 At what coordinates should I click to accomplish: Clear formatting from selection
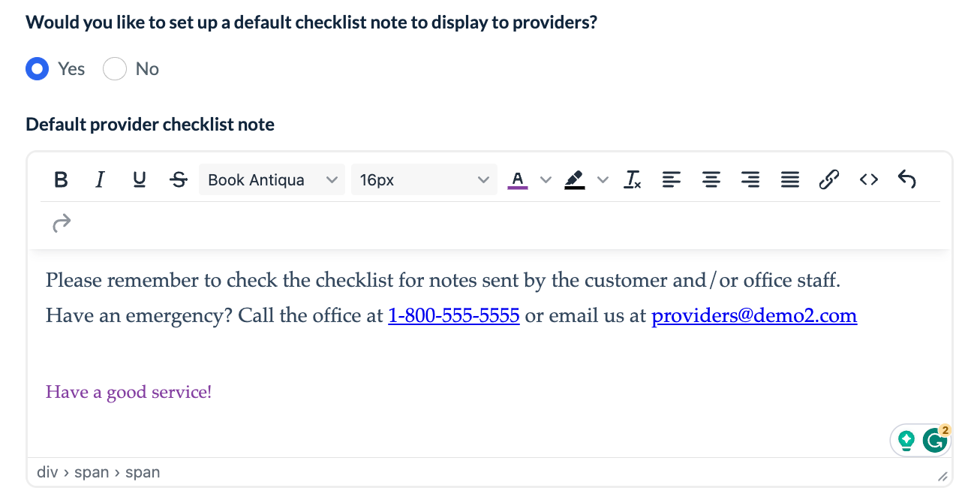tap(633, 179)
